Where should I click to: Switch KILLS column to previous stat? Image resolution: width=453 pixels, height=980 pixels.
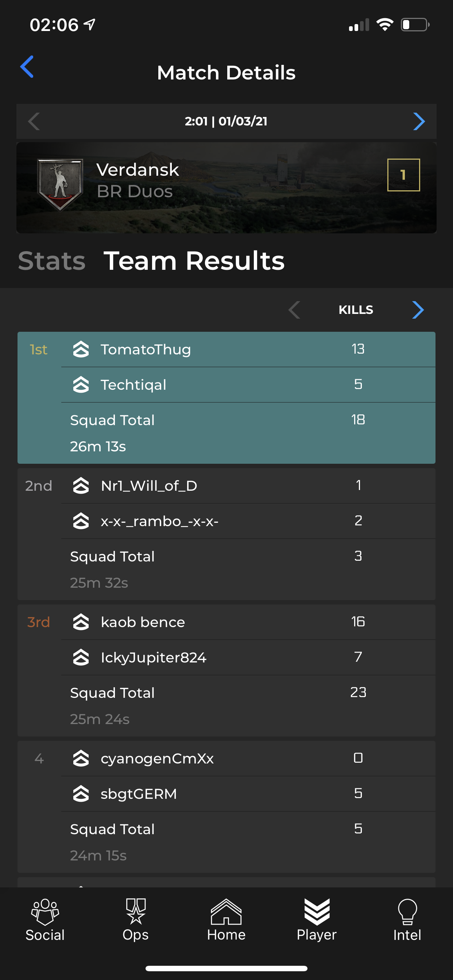pos(294,310)
